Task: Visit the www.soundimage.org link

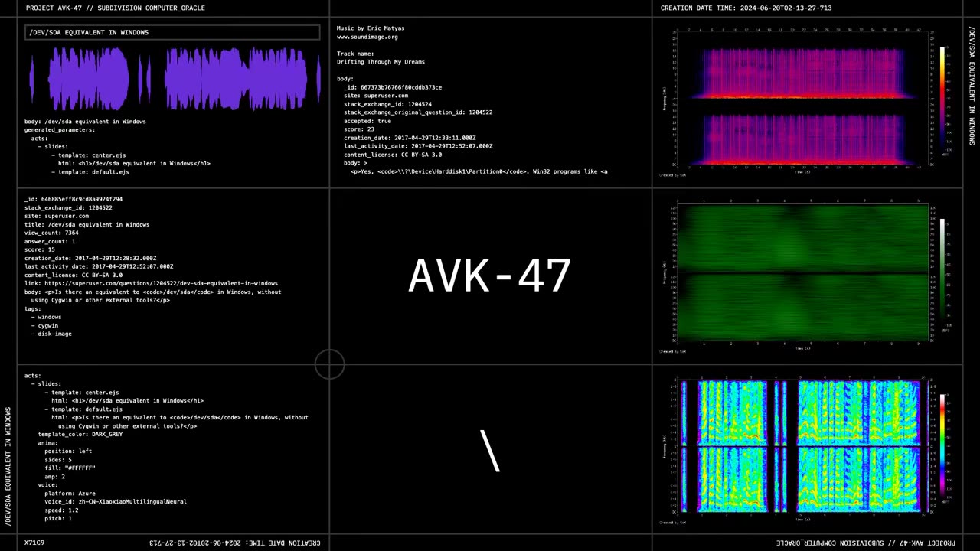Action: 367,37
